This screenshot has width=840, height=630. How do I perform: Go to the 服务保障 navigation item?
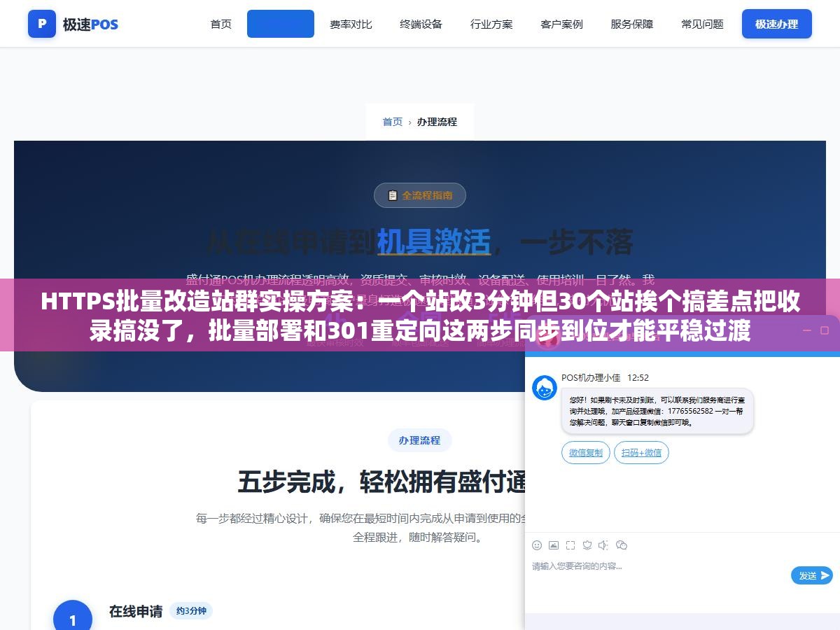pos(632,24)
